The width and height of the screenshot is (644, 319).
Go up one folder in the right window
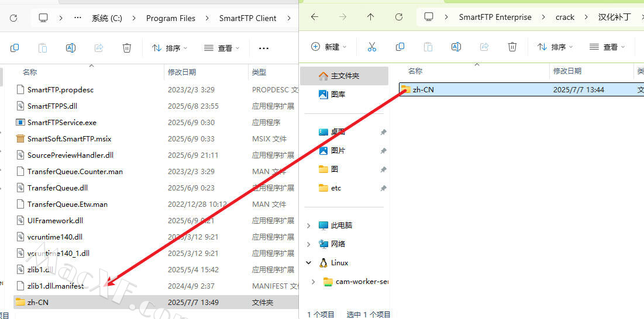tap(370, 17)
